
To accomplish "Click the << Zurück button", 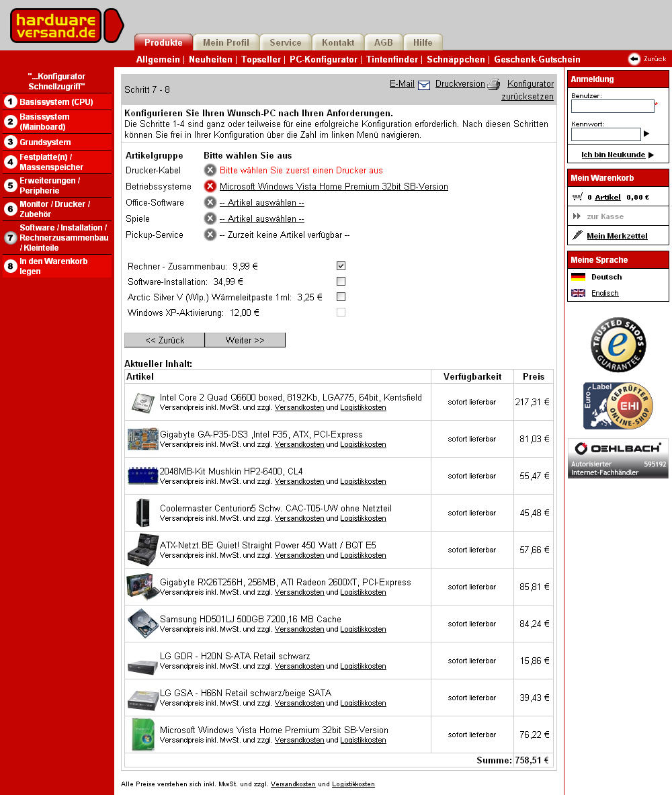I will coord(165,340).
